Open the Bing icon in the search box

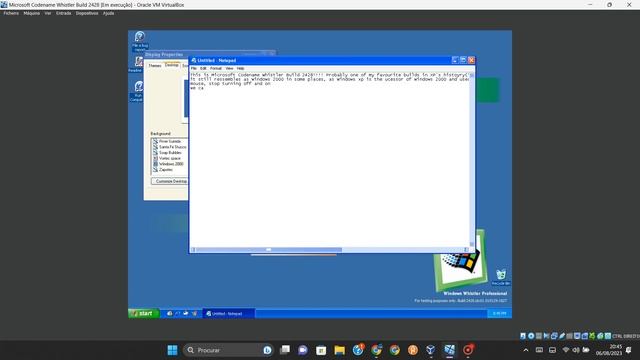click(x=267, y=350)
